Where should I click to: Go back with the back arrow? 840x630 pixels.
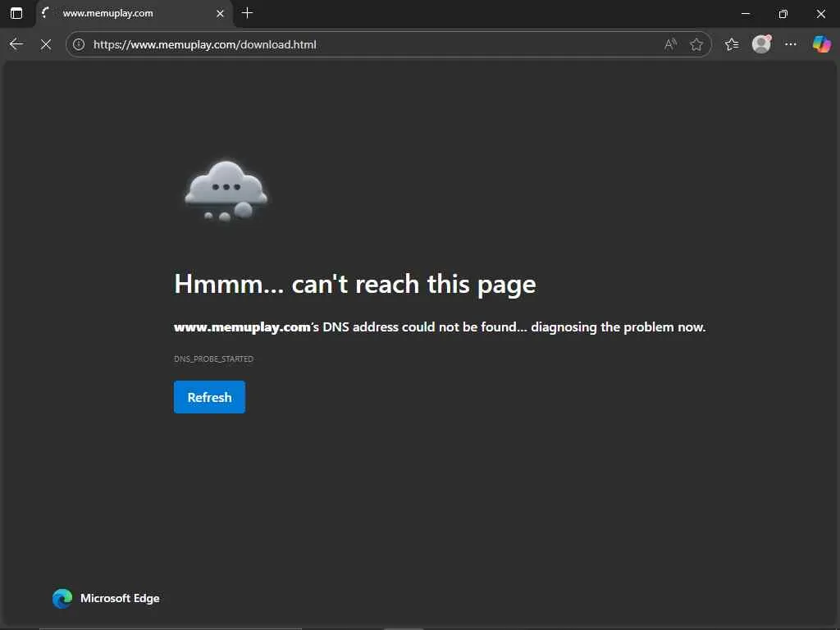click(x=16, y=44)
